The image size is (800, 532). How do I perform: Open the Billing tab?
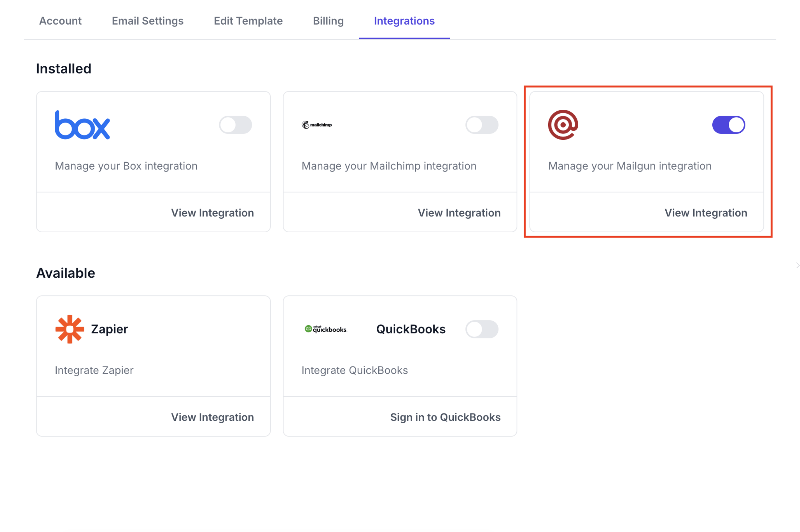point(328,21)
